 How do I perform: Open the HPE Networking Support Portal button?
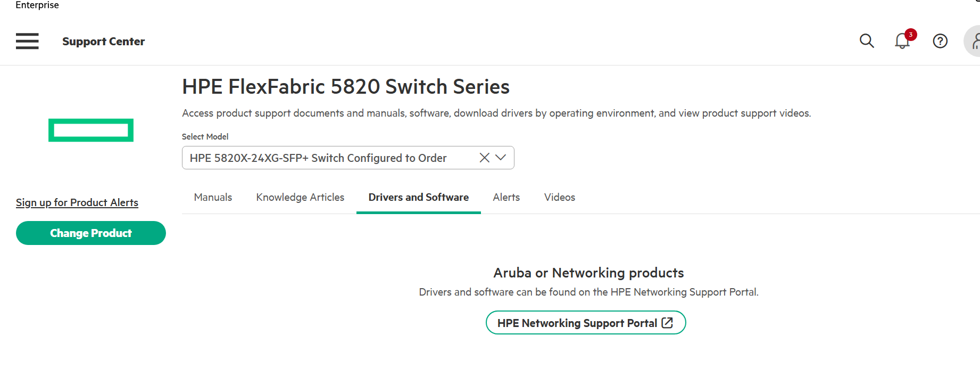coord(577,323)
